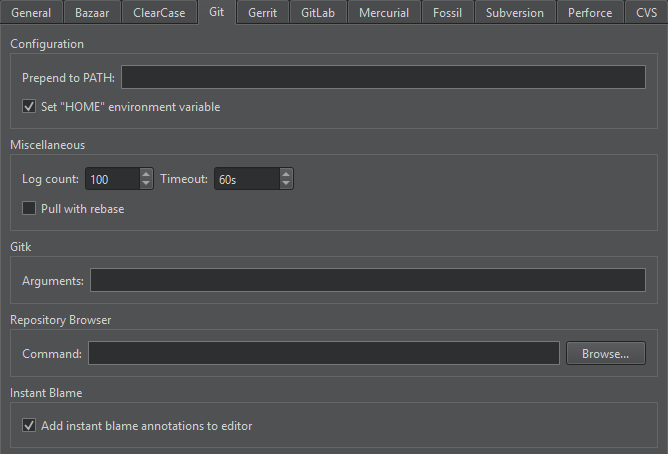Click Browse for repository browser command
668x454 pixels.
(x=605, y=353)
